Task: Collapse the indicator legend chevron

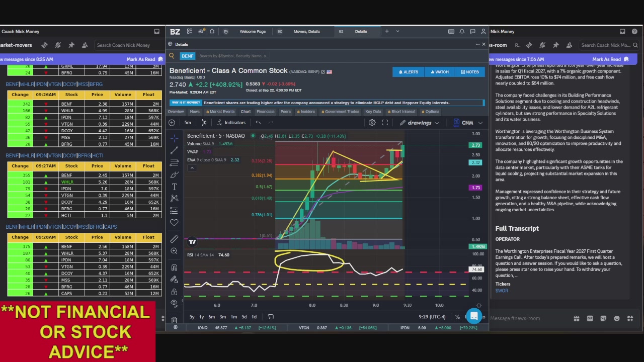Action: [192, 168]
